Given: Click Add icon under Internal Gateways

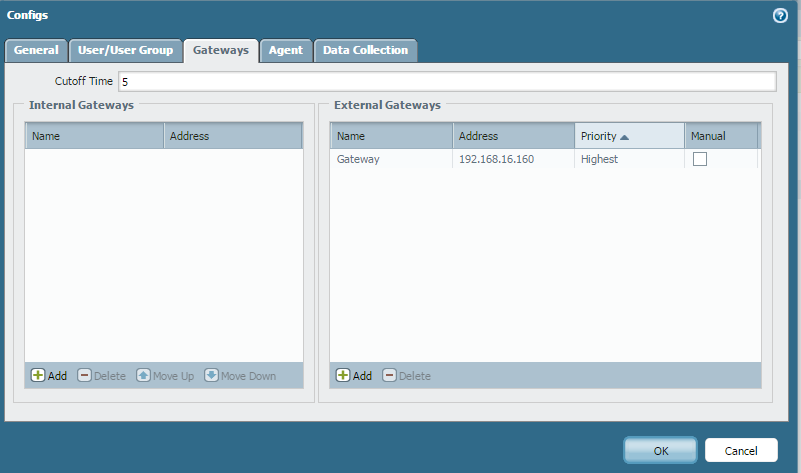Looking at the screenshot, I should click(38, 376).
